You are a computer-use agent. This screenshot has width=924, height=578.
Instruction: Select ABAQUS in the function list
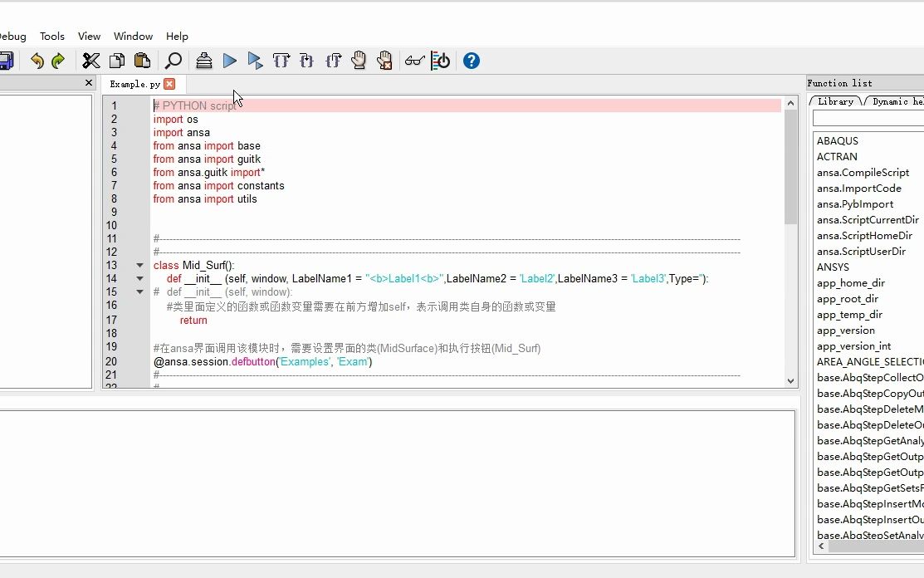[838, 141]
